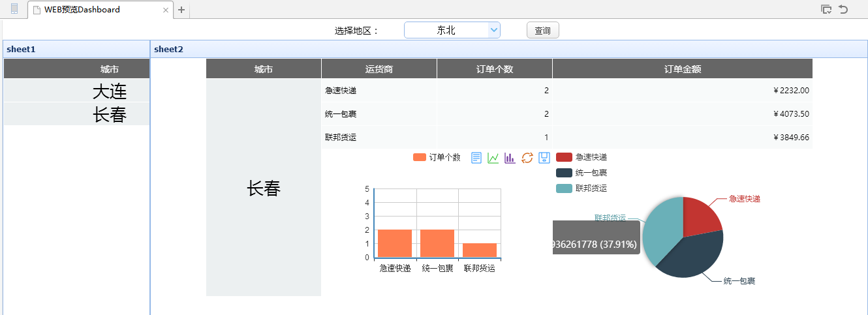Save chart as image icon
The width and height of the screenshot is (868, 315).
click(x=544, y=158)
